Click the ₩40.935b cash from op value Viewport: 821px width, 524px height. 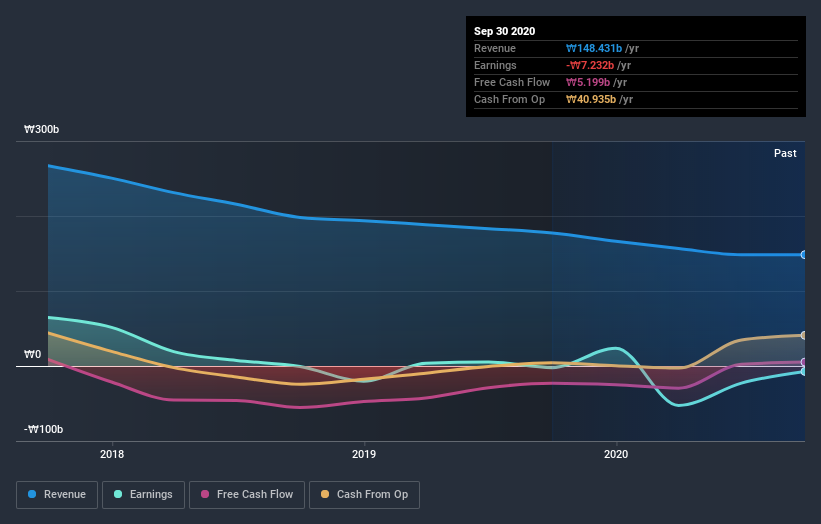coord(591,99)
